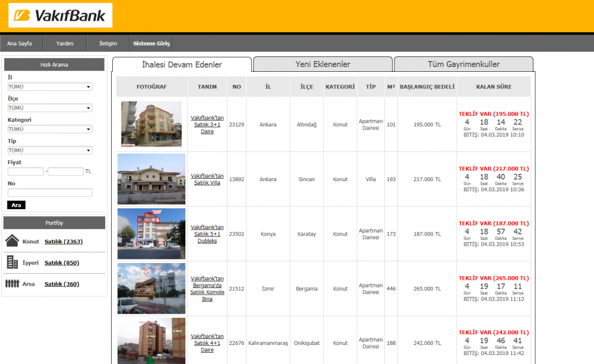Open Vakıfbank'tan Satılık 5+1 Dubleks listing
The width and height of the screenshot is (594, 364).
coord(207,234)
